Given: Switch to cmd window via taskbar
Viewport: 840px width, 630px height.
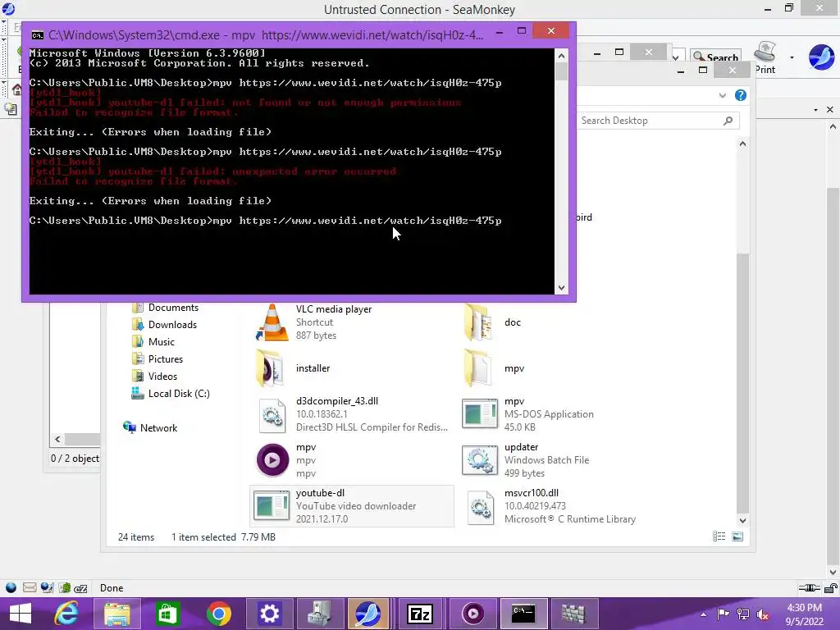Looking at the screenshot, I should (x=523, y=614).
